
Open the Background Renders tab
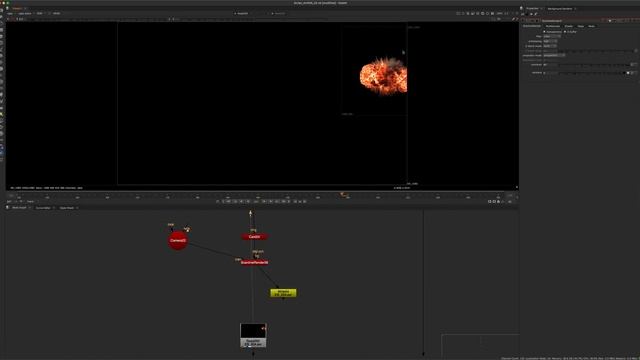(x=560, y=9)
